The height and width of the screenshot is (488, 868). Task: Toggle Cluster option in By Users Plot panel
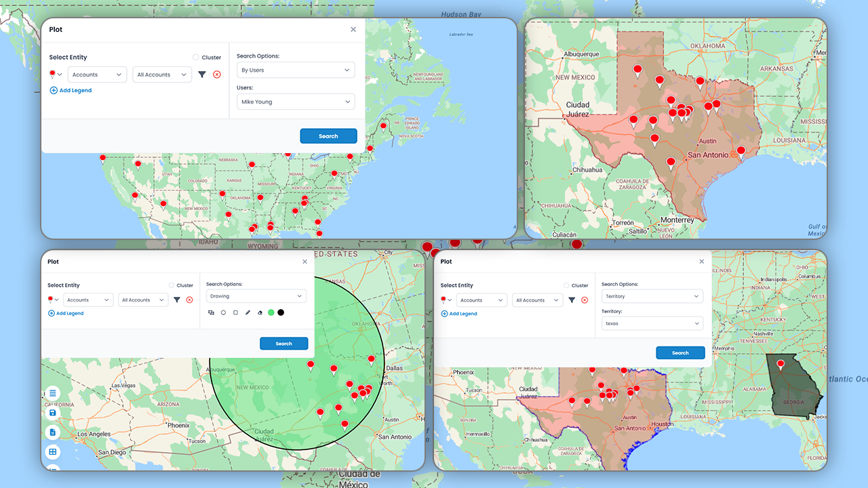pyautogui.click(x=196, y=58)
